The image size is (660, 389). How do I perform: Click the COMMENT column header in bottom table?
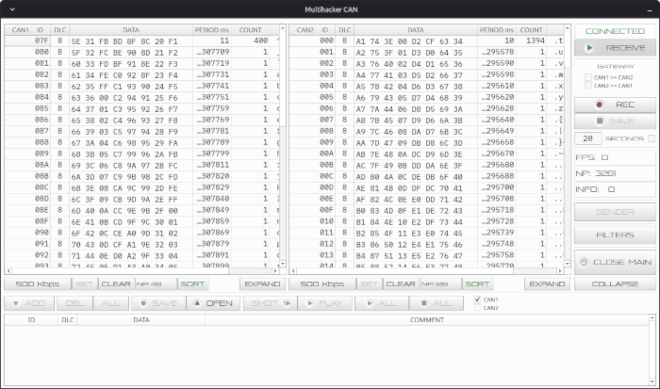(x=427, y=320)
